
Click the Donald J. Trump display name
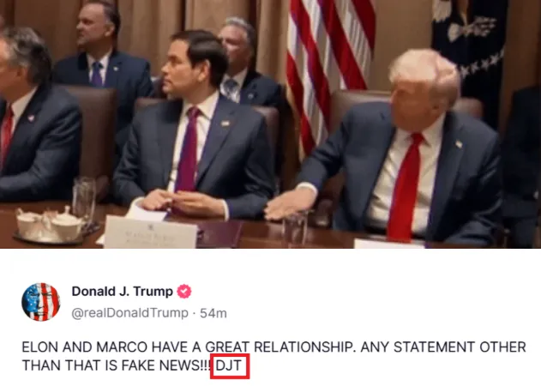(x=122, y=292)
